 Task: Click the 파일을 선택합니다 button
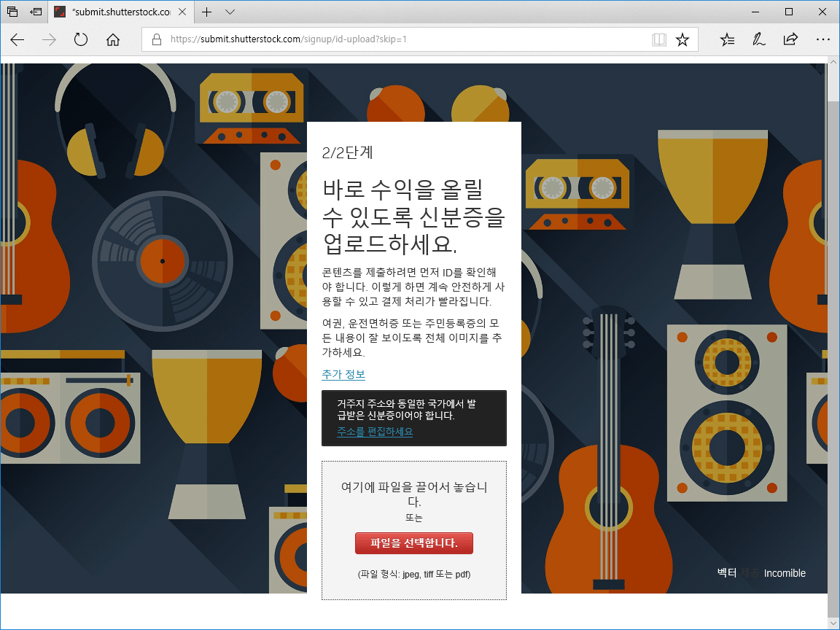point(414,543)
